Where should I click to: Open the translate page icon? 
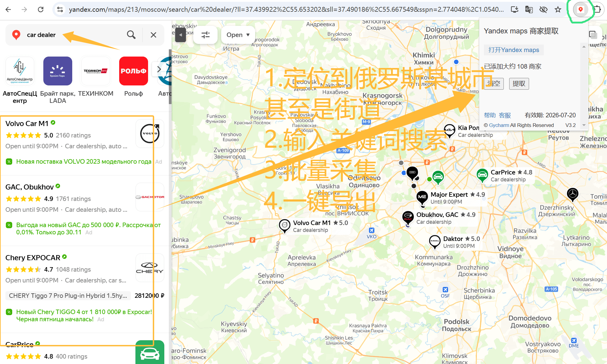pyautogui.click(x=529, y=9)
